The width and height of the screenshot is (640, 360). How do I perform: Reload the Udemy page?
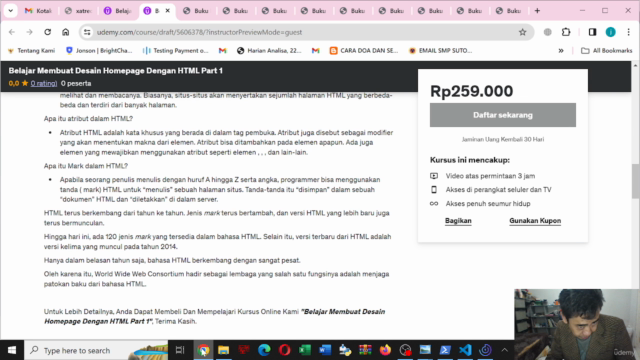(47, 32)
